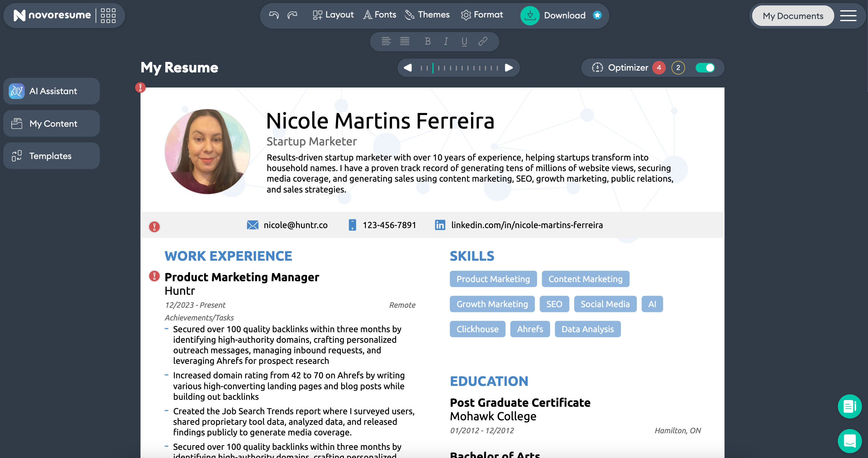Toggle bold text formatting
The height and width of the screenshot is (458, 868).
click(x=428, y=41)
